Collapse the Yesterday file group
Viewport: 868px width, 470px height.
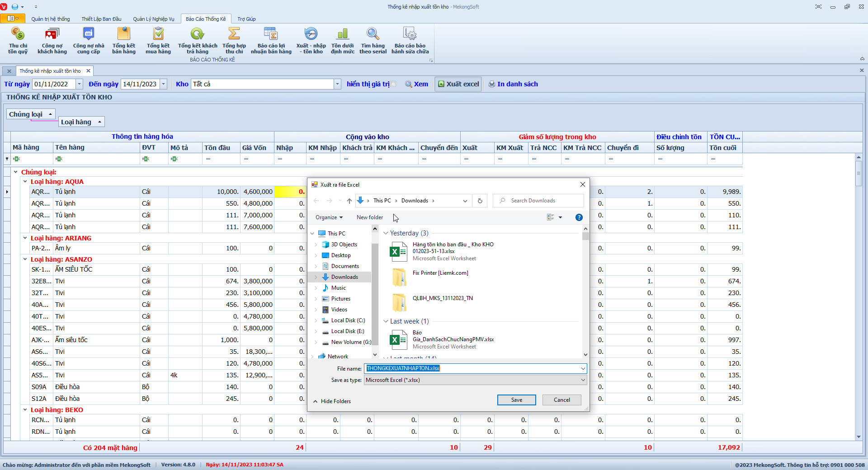tap(386, 233)
